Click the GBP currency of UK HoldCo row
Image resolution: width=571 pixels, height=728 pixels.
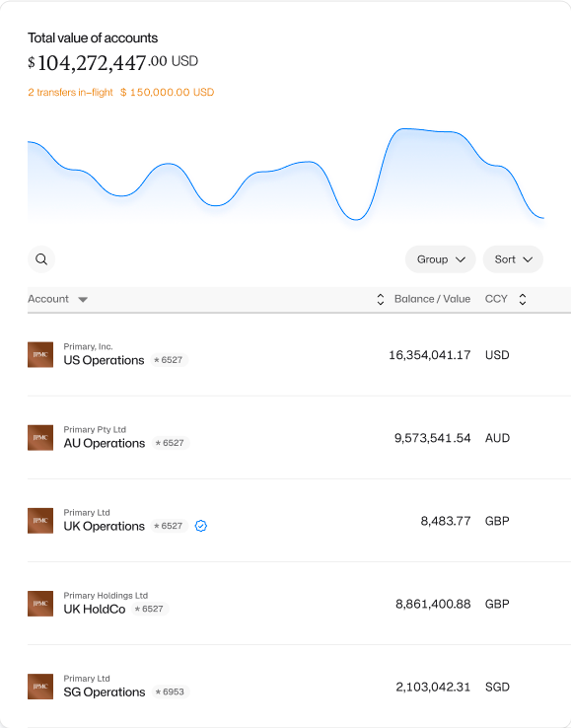tap(497, 604)
